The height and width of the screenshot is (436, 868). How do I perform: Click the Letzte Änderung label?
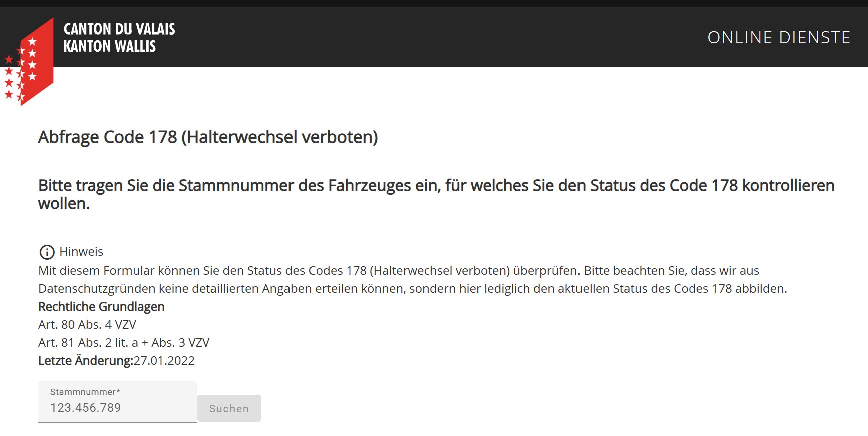pos(85,361)
